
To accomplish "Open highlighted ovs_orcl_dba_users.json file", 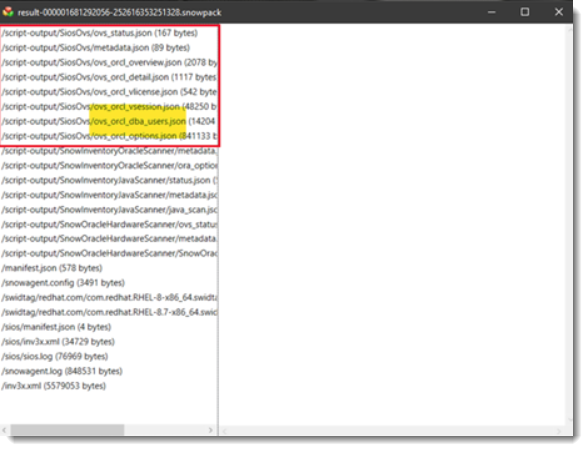I will coord(110,121).
